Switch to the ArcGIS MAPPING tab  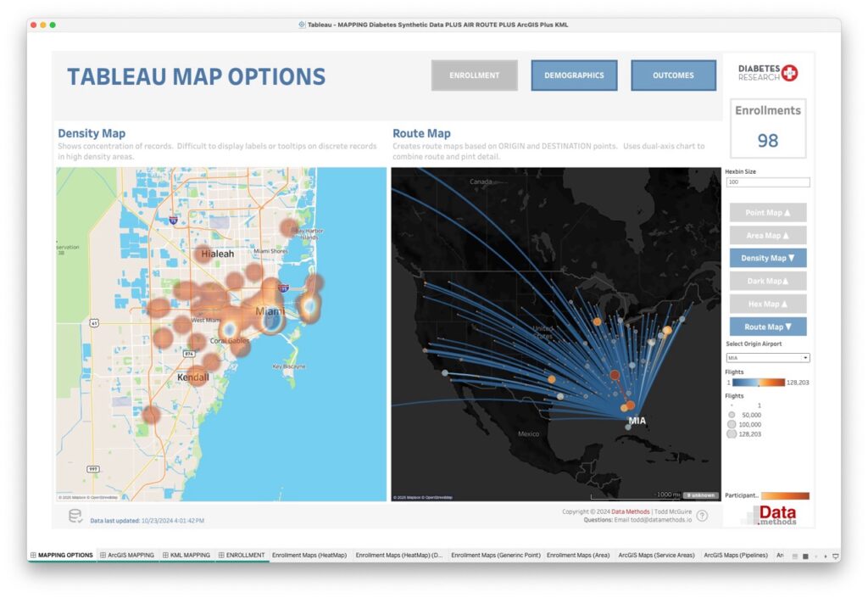pos(127,555)
